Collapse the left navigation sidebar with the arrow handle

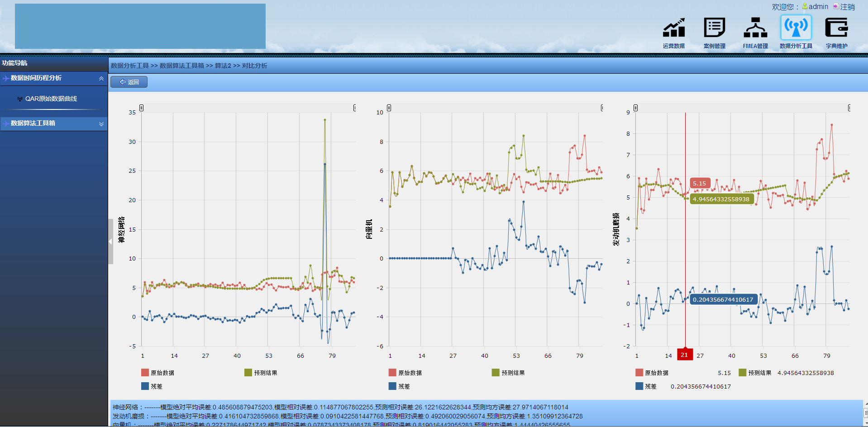pyautogui.click(x=110, y=242)
